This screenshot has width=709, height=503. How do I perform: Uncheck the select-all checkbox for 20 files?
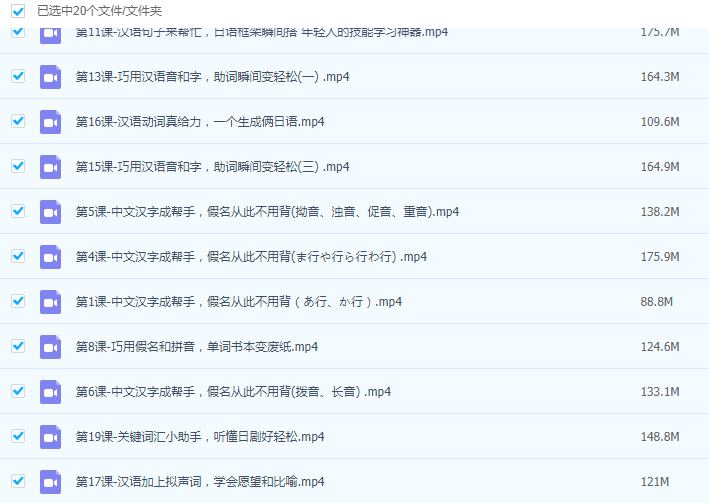(x=18, y=12)
